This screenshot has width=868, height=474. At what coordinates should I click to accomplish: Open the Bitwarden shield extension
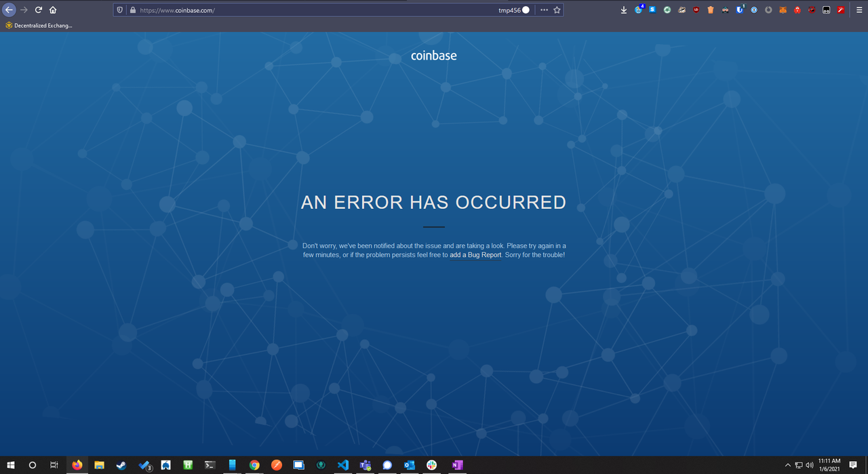(x=740, y=9)
